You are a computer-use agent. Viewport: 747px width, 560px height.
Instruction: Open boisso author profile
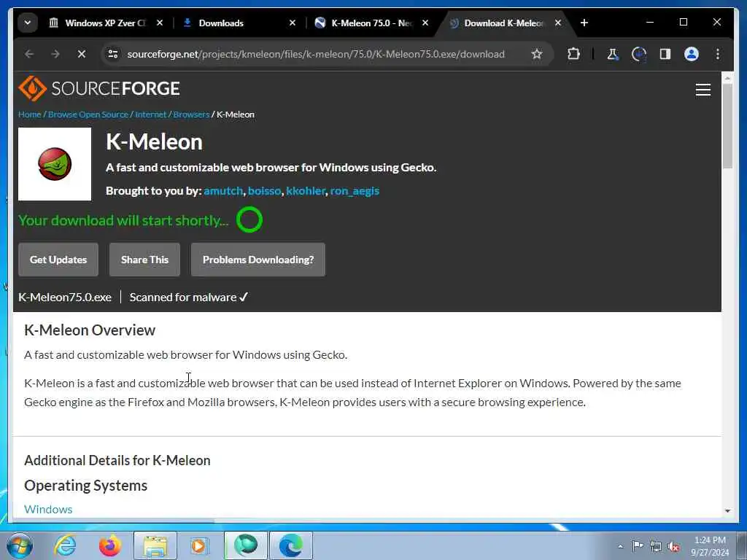[x=264, y=191]
